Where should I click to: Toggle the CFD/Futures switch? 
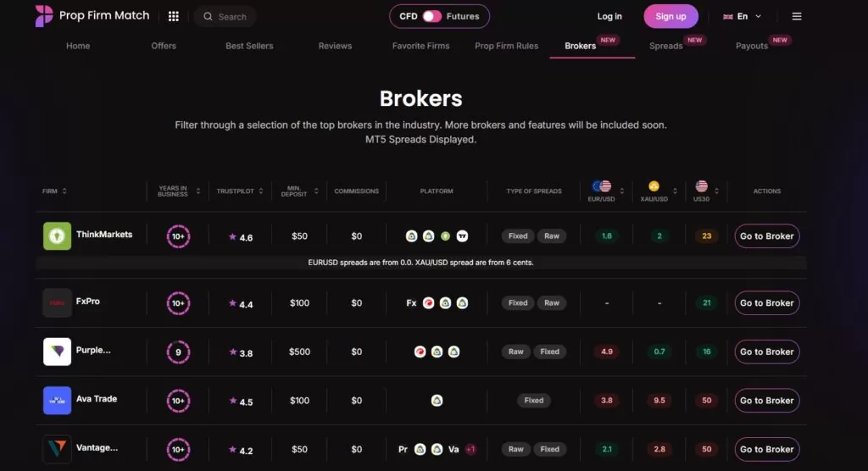(431, 17)
